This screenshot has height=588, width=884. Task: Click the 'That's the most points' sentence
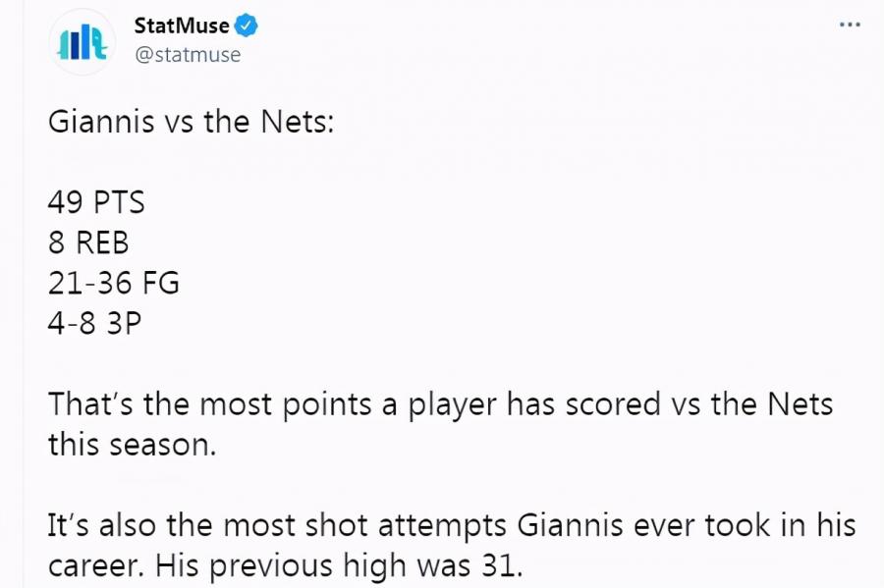440,425
